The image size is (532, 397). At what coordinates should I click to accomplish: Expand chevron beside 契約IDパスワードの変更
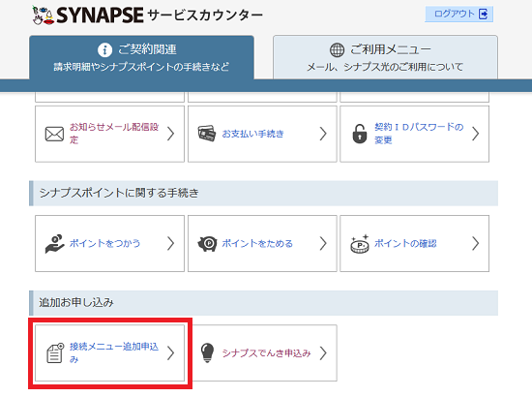click(475, 134)
